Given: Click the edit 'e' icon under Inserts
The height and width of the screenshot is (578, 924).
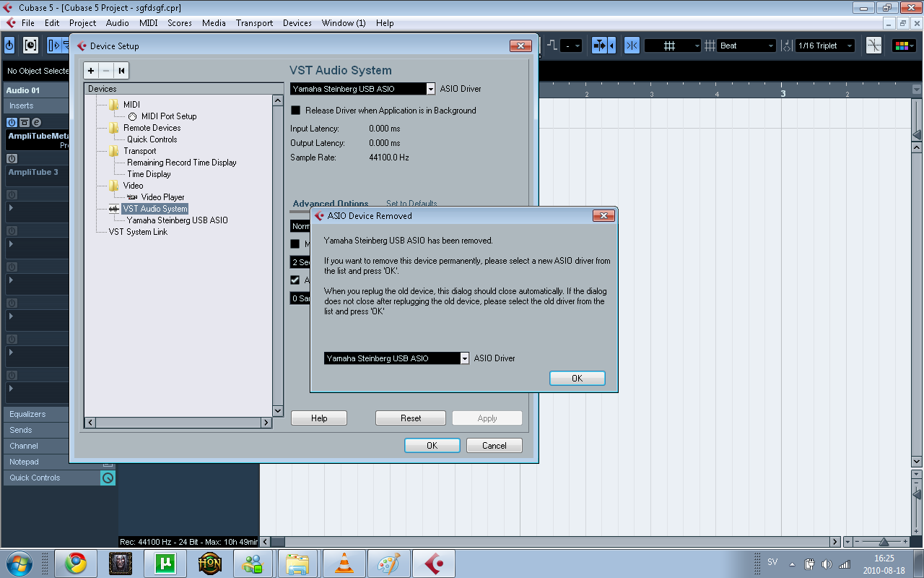Looking at the screenshot, I should [x=36, y=123].
